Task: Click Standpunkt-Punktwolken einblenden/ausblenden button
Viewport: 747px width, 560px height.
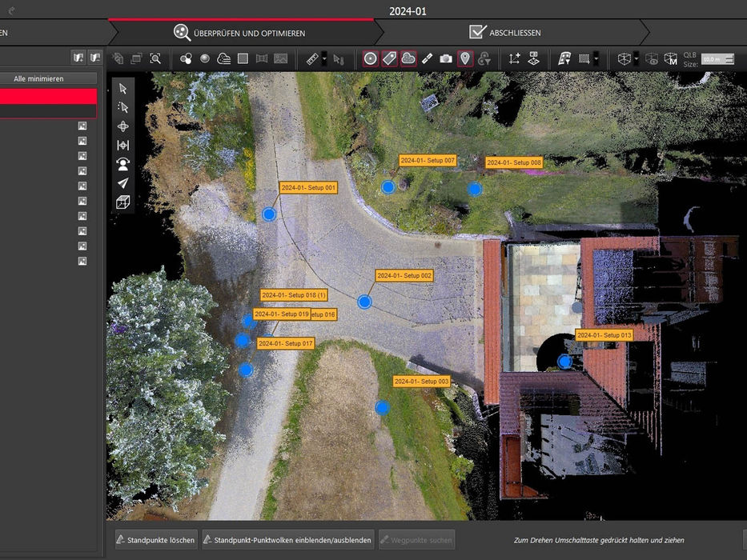Action: (288, 540)
